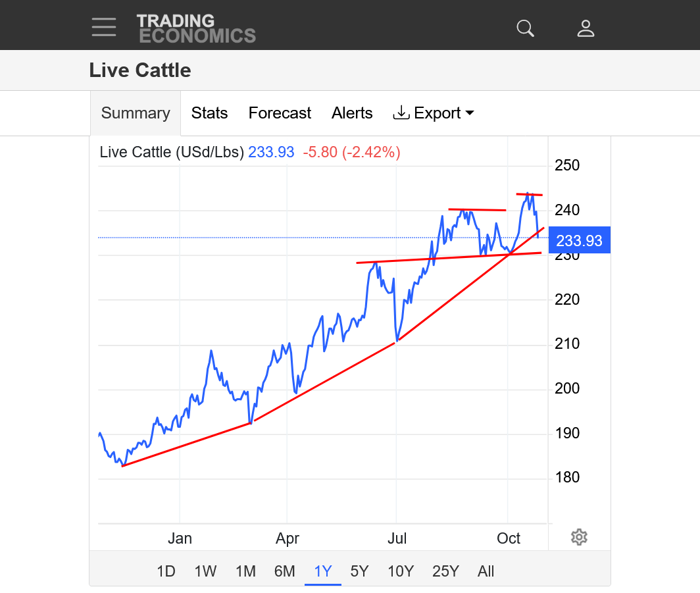The image size is (700, 593).
Task: Switch to the Summary tab
Action: 136,113
